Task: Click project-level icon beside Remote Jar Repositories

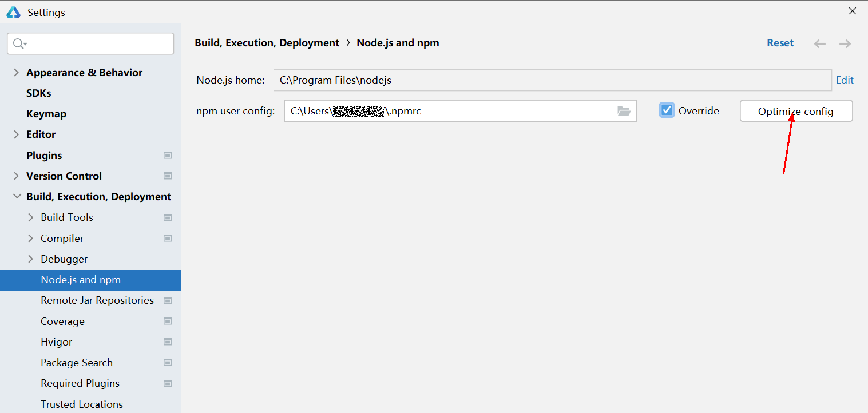Action: click(168, 300)
